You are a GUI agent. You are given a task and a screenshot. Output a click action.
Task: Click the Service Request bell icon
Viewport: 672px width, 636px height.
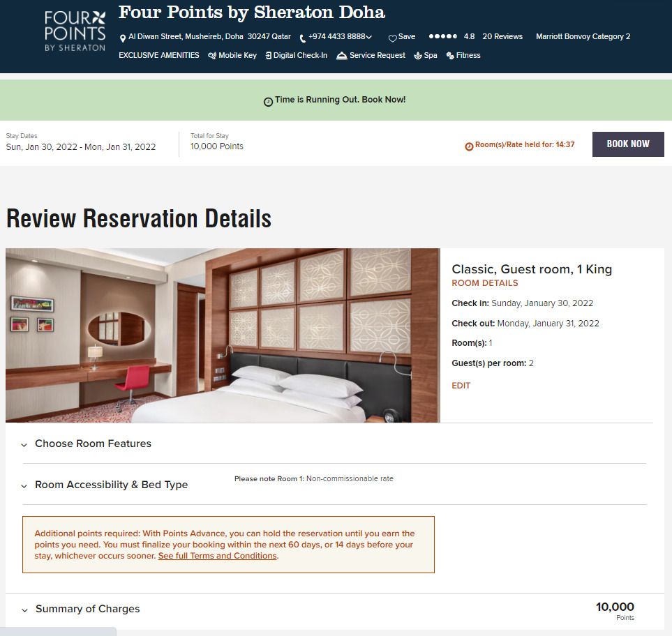point(341,56)
